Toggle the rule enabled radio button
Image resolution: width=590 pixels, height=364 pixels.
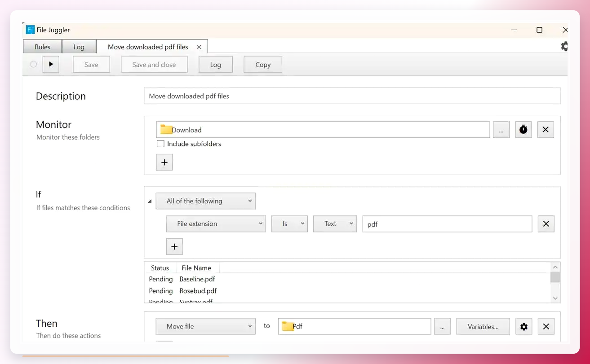[x=33, y=64]
